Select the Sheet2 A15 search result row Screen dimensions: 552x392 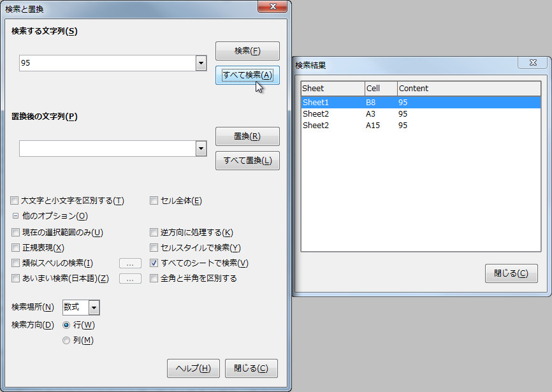pos(357,125)
